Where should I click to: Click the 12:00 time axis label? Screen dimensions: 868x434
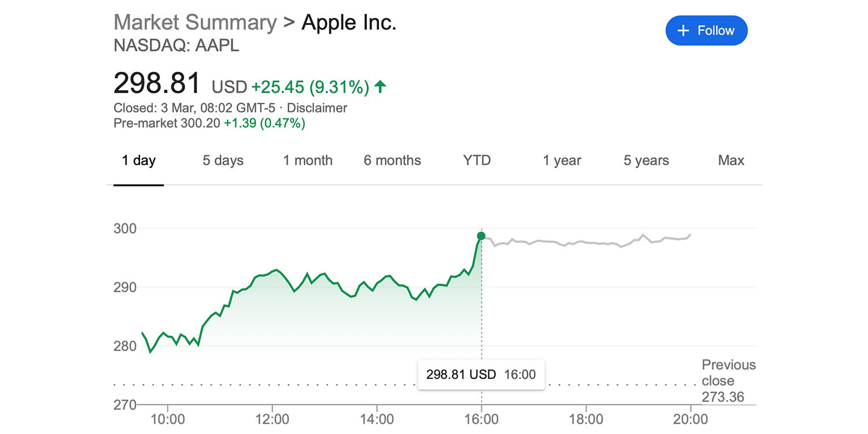coord(272,418)
